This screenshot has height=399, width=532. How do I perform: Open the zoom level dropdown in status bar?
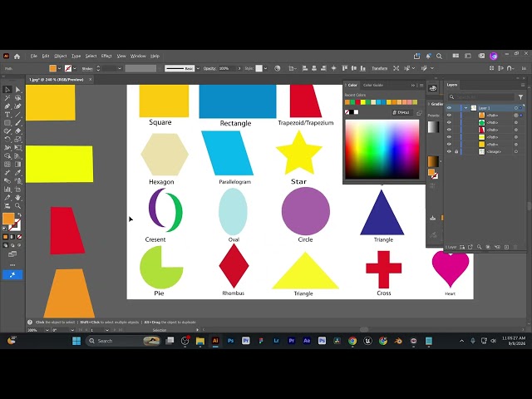[47, 330]
